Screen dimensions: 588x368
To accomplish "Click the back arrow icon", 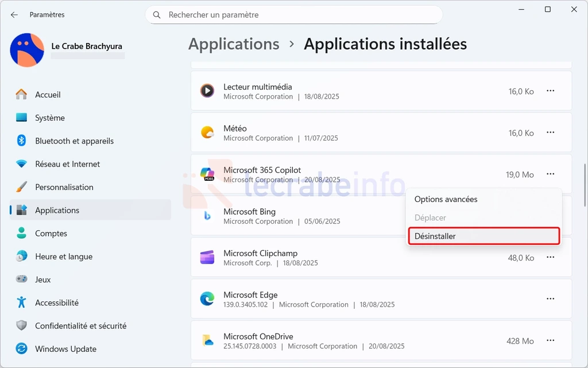I will 14,14.
